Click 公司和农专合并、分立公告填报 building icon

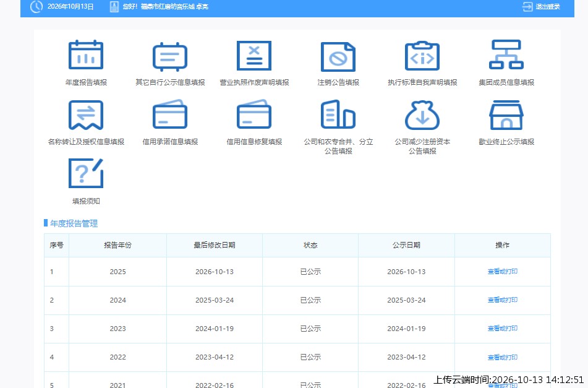(338, 114)
